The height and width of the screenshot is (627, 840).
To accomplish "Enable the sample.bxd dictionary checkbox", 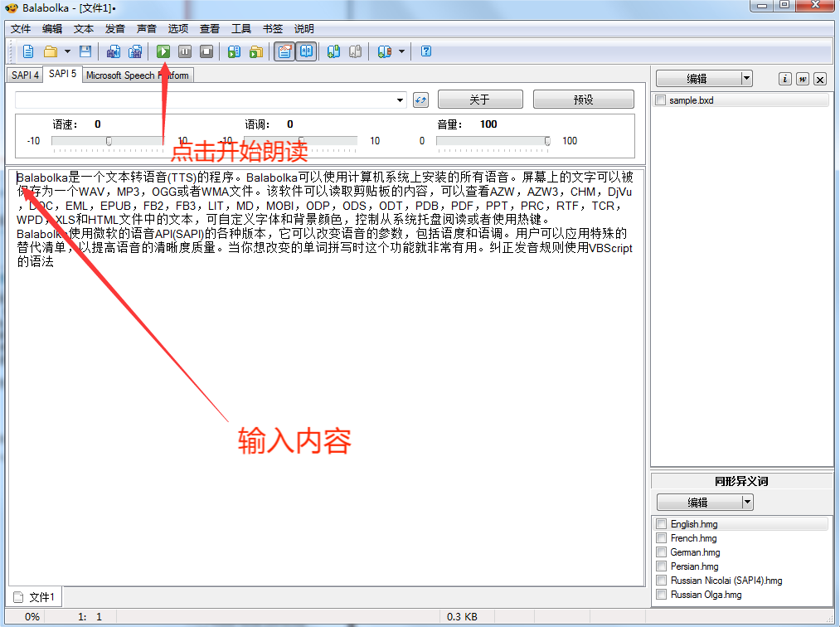I will pos(660,100).
